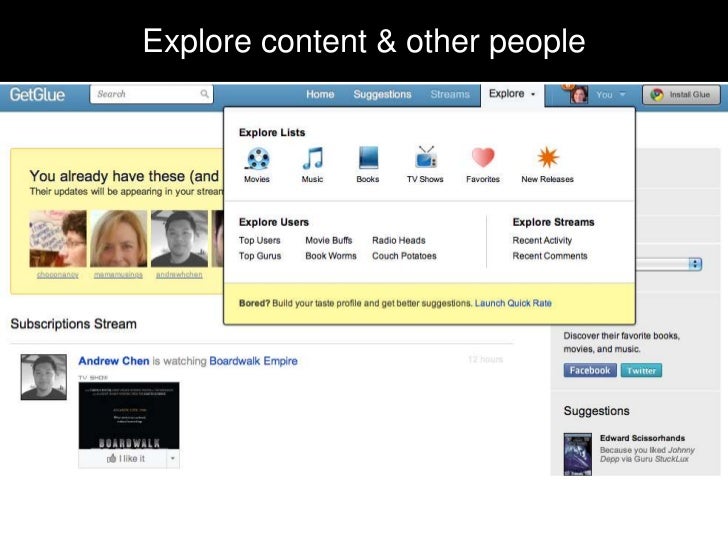Click the Subscriptions Stream heading
The image size is (728, 546).
tap(73, 324)
